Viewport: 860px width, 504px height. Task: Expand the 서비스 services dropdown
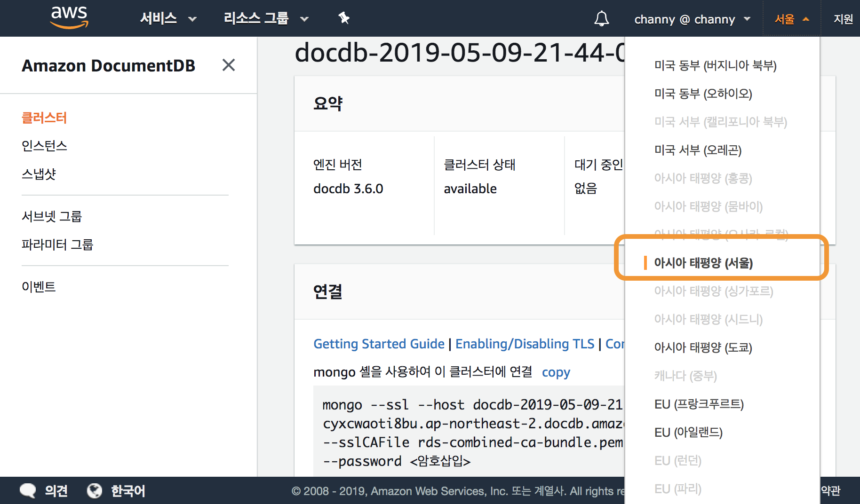pyautogui.click(x=168, y=18)
